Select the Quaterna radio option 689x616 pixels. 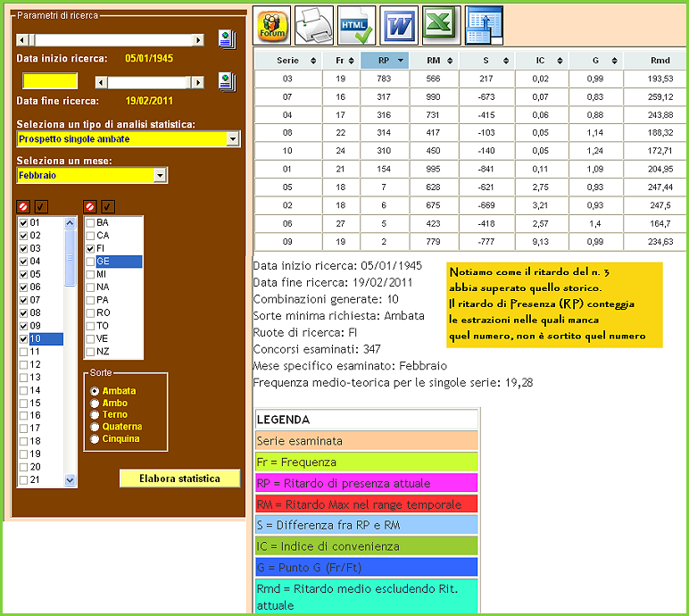tap(95, 427)
